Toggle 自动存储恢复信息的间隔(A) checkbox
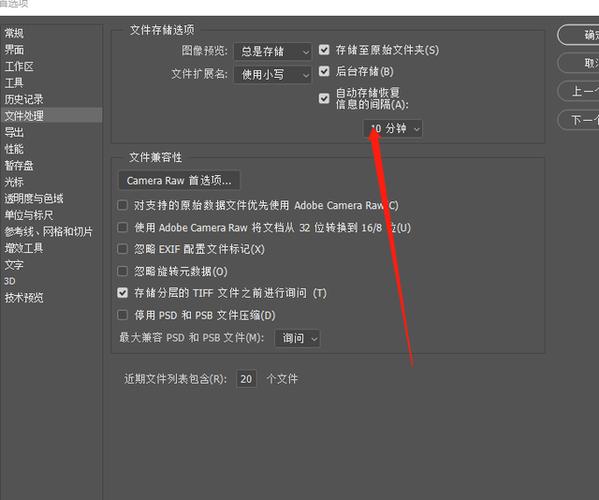 pyautogui.click(x=324, y=99)
